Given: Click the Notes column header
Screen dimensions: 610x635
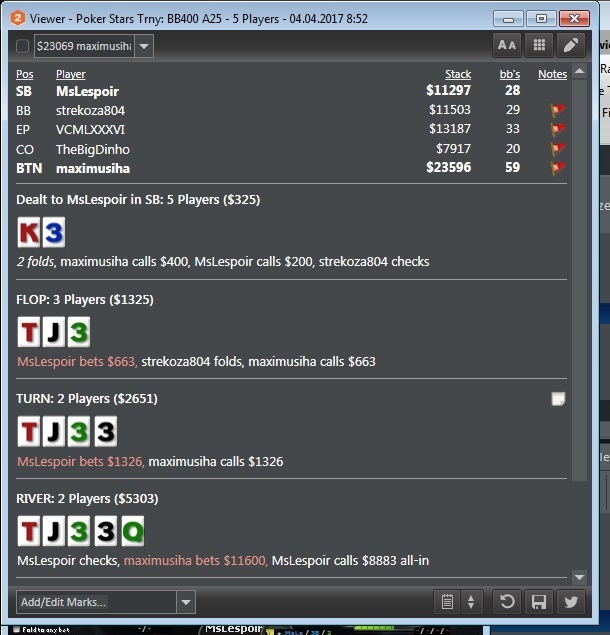Looking at the screenshot, I should tap(552, 75).
